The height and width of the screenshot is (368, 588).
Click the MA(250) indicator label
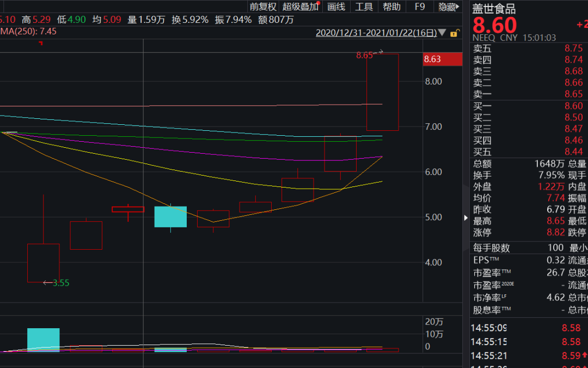click(28, 31)
